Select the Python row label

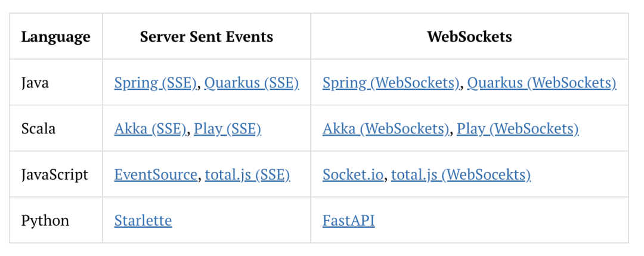[x=45, y=220]
